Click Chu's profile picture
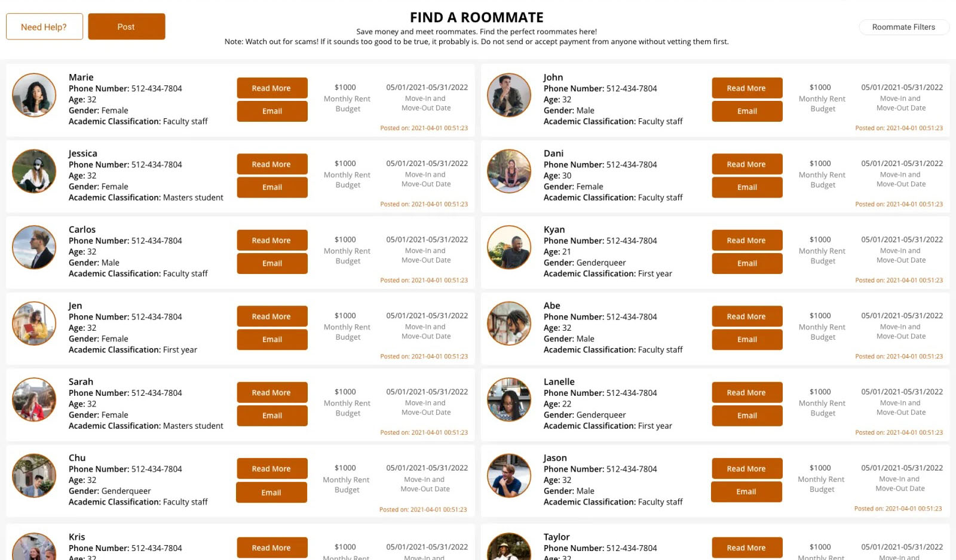 click(x=34, y=476)
